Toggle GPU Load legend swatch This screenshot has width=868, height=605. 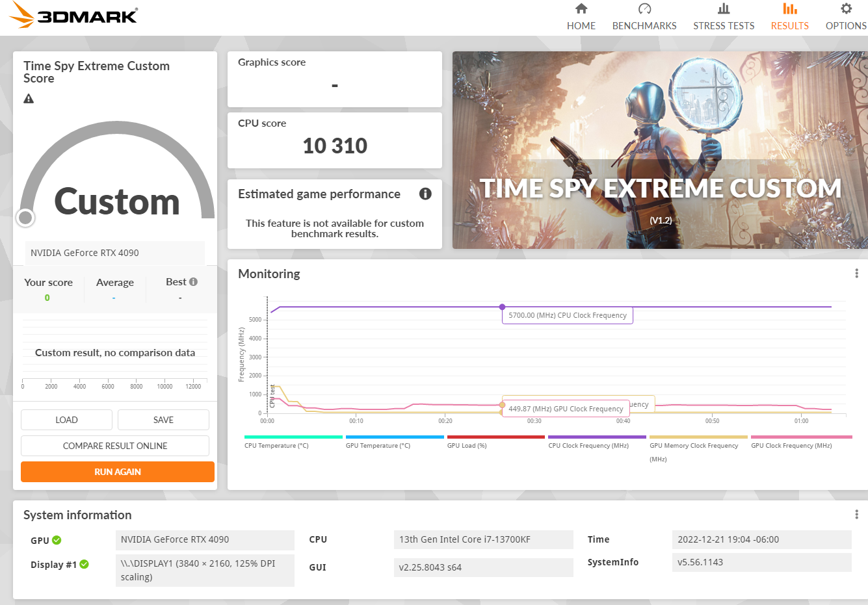[496, 437]
